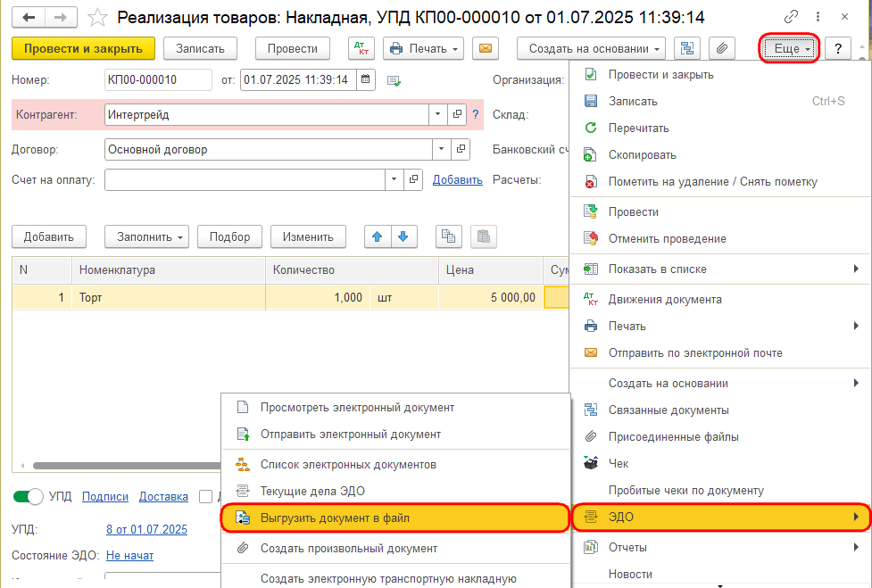The width and height of the screenshot is (872, 588).
Task: Click the Номер input field
Action: pos(158,79)
